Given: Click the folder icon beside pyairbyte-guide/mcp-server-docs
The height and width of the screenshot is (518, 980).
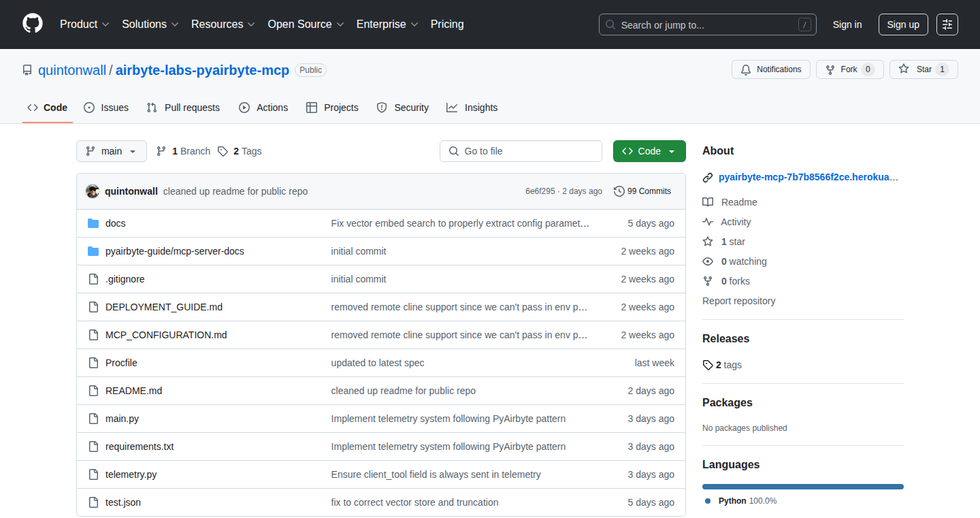Looking at the screenshot, I should pos(93,251).
